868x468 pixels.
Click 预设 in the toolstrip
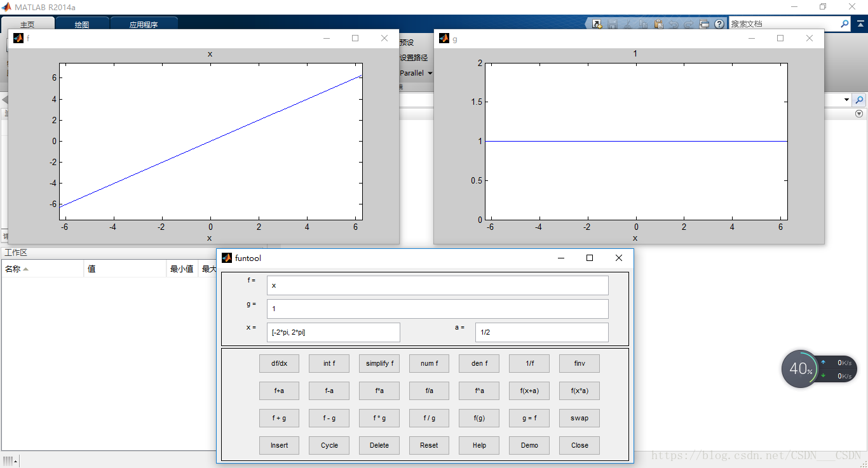(x=407, y=43)
